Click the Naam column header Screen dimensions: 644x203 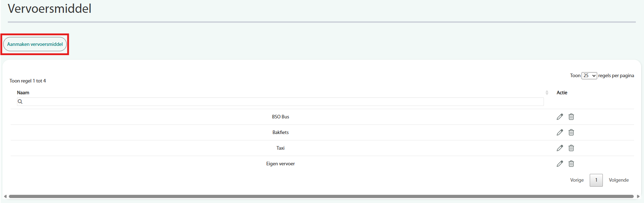point(23,92)
